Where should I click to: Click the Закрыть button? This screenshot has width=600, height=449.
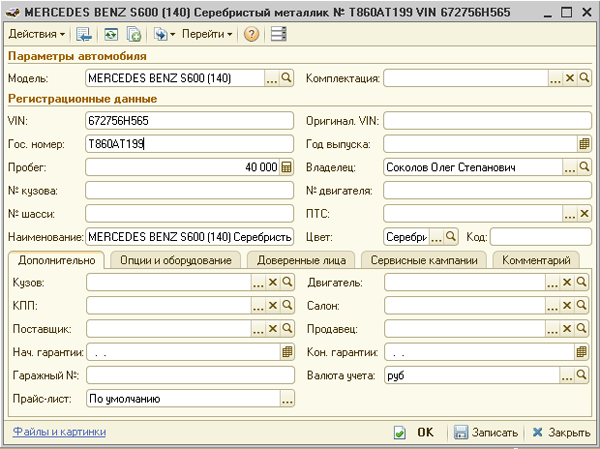tap(561, 433)
